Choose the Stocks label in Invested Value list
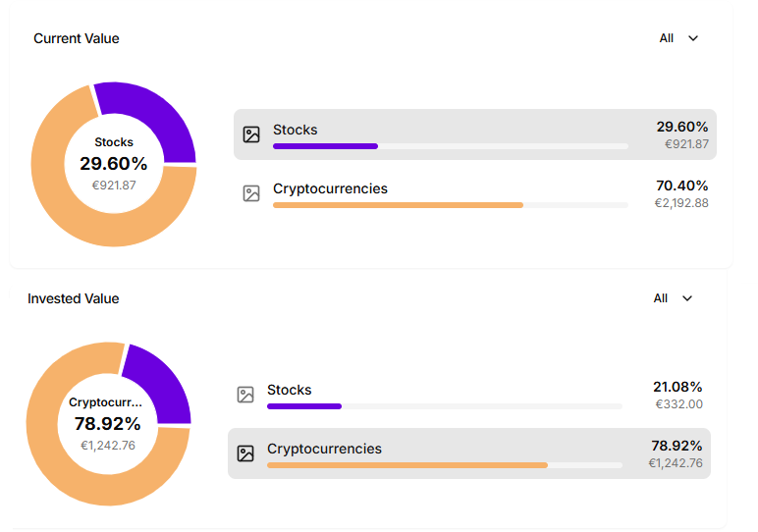This screenshot has height=532, width=758. point(289,390)
